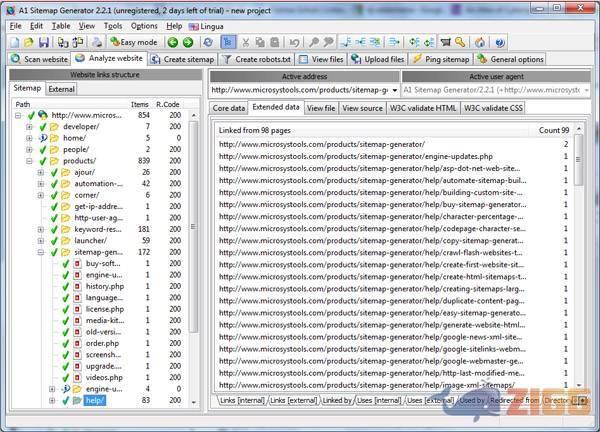Viewport: 600px width, 432px height.
Task: Collapse the products/ folder
Action: tap(29, 161)
